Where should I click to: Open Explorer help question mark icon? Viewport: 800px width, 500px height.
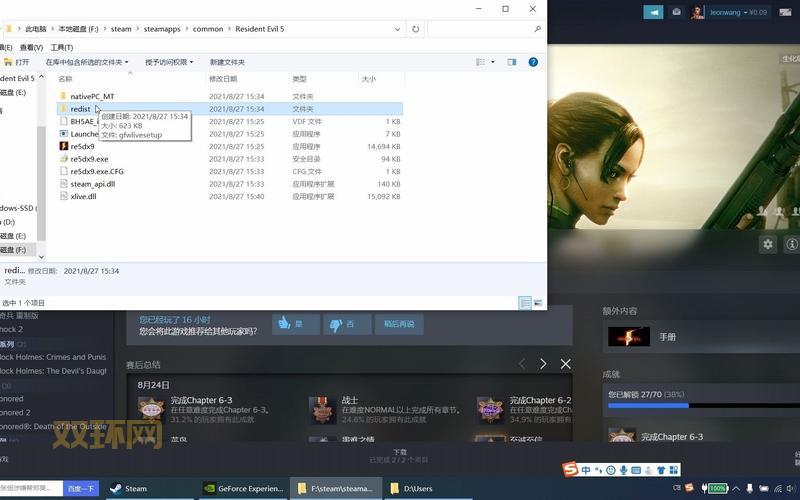pos(533,62)
